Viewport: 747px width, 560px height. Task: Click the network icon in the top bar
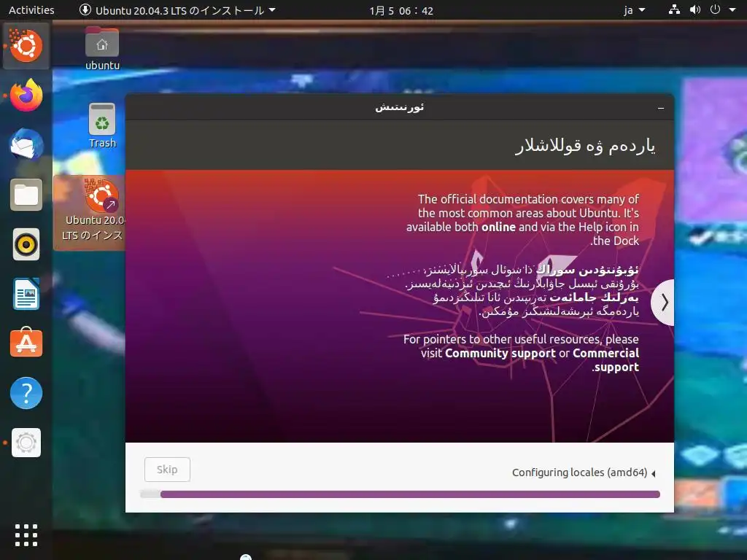674,9
